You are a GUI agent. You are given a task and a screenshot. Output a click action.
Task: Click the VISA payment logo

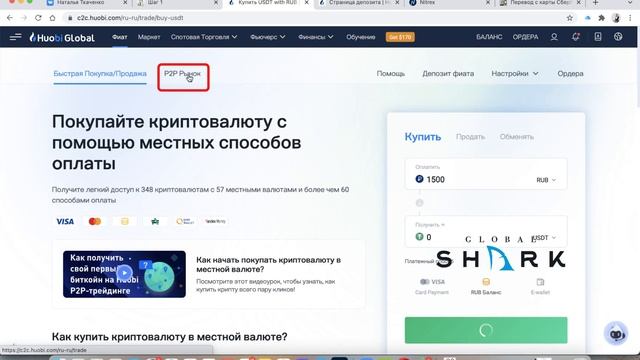point(65,221)
